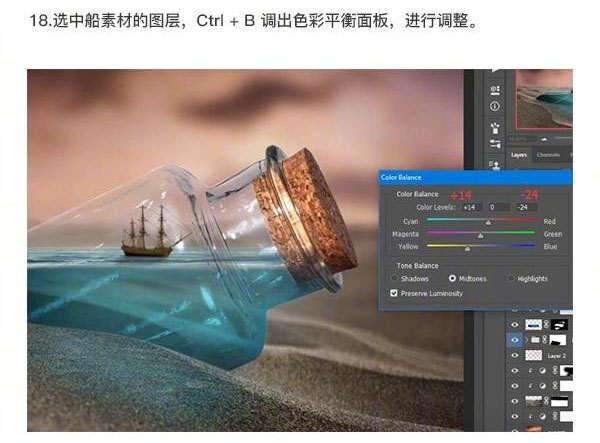Click the Cyan-Red slider handle
The image size is (600, 443).
[488, 223]
